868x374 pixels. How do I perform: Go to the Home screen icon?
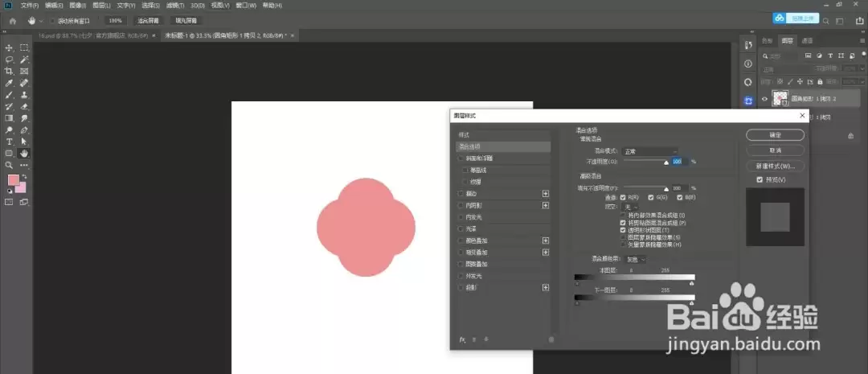tap(13, 21)
